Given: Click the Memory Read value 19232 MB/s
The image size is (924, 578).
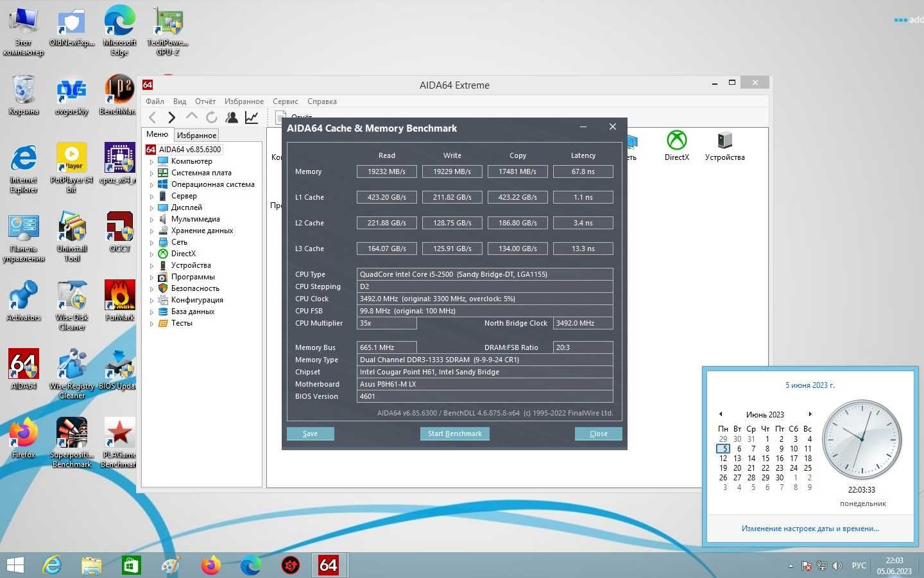Looking at the screenshot, I should [386, 171].
